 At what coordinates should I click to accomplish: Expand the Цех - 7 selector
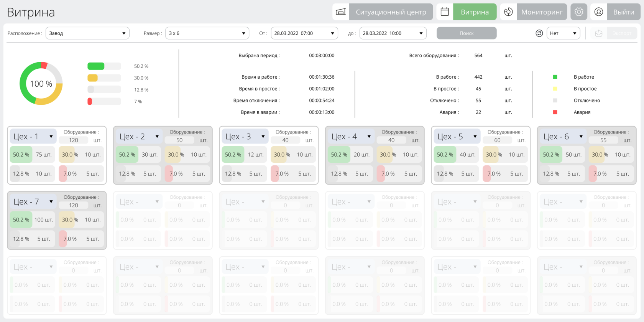[33, 202]
